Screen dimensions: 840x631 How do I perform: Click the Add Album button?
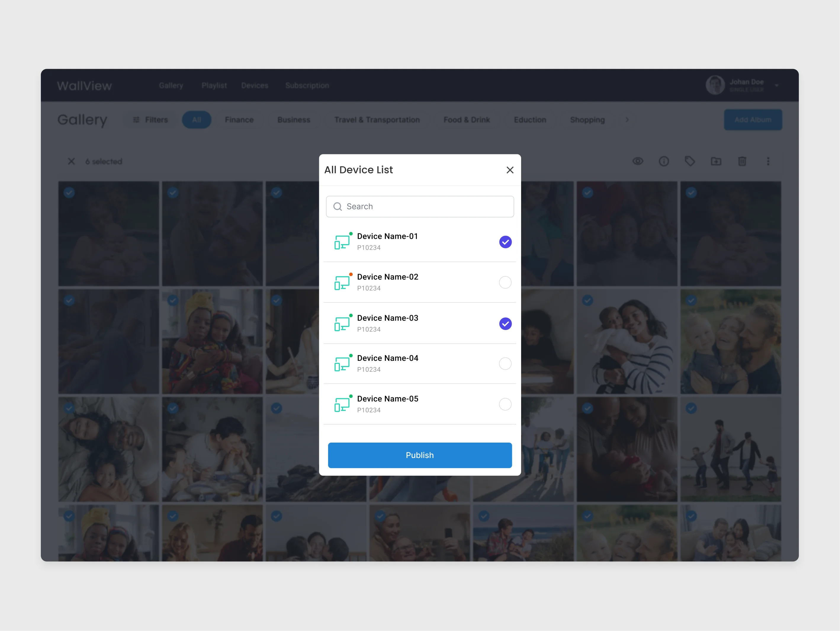[753, 120]
